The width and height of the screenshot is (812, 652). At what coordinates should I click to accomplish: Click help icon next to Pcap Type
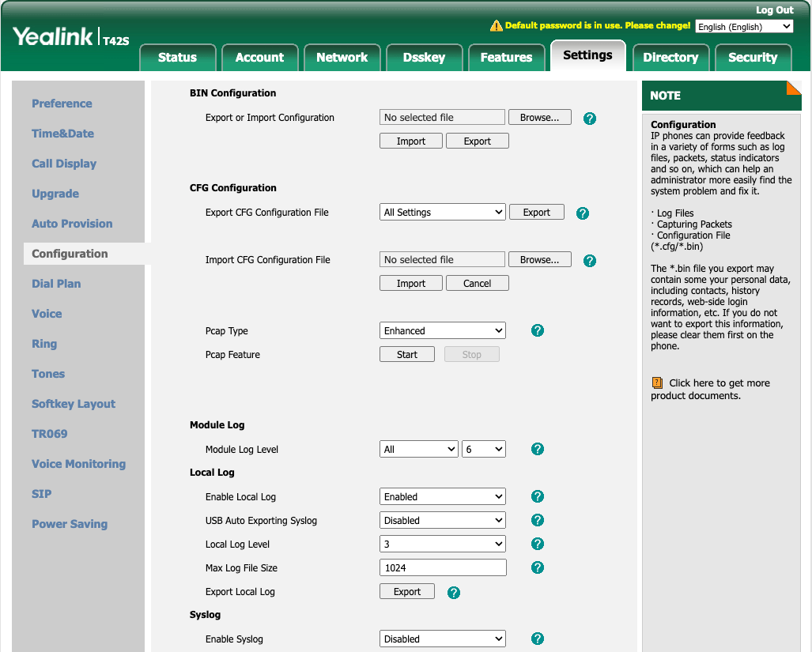click(x=538, y=330)
